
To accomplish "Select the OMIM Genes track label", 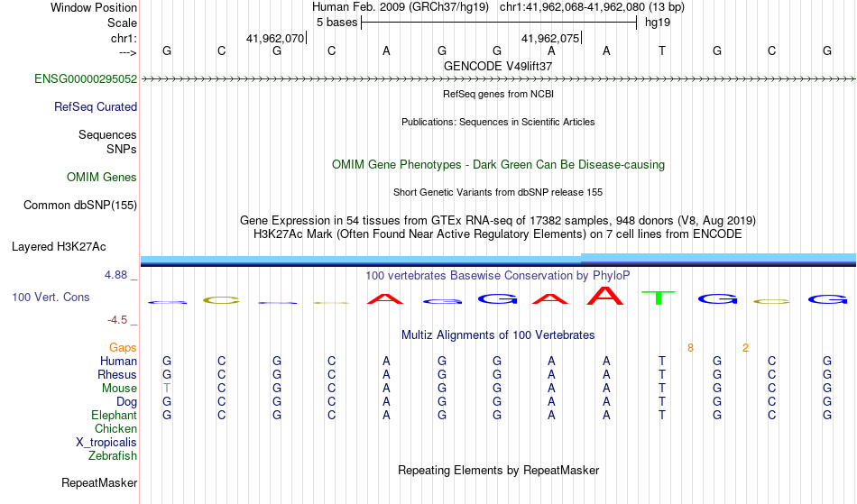I will coord(102,178).
